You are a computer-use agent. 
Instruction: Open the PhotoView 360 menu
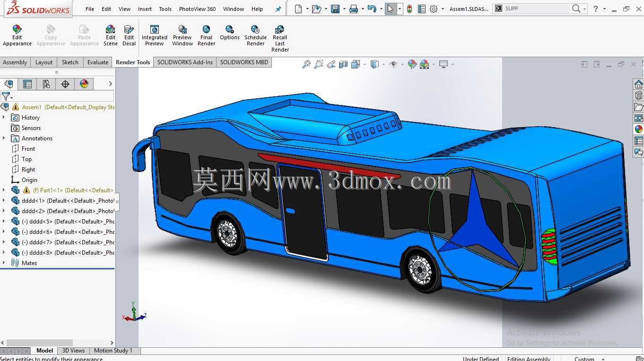[197, 9]
